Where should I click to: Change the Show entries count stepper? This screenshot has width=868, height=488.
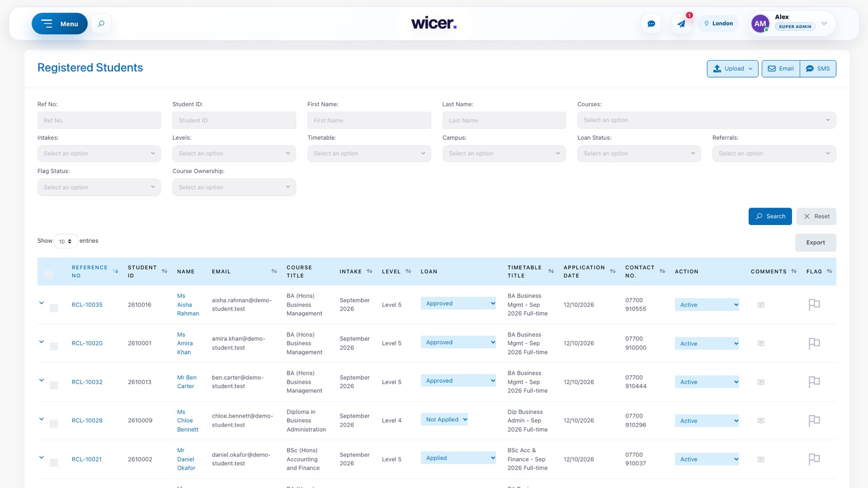(65, 241)
